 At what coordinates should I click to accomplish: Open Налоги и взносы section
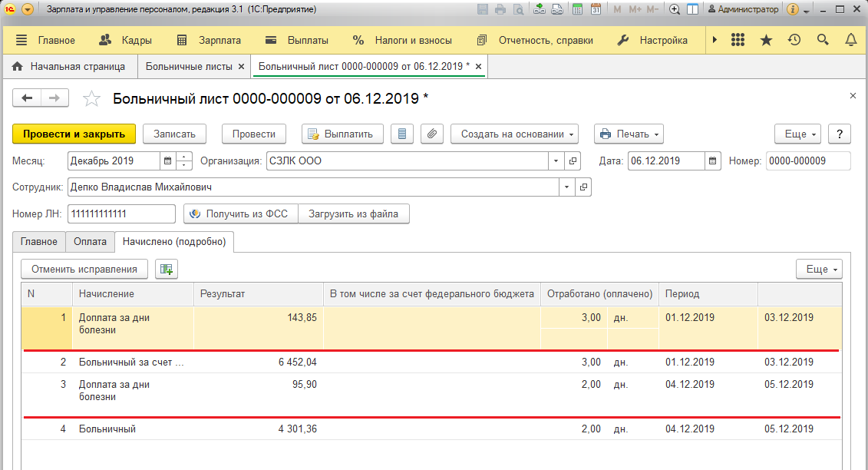pyautogui.click(x=413, y=40)
